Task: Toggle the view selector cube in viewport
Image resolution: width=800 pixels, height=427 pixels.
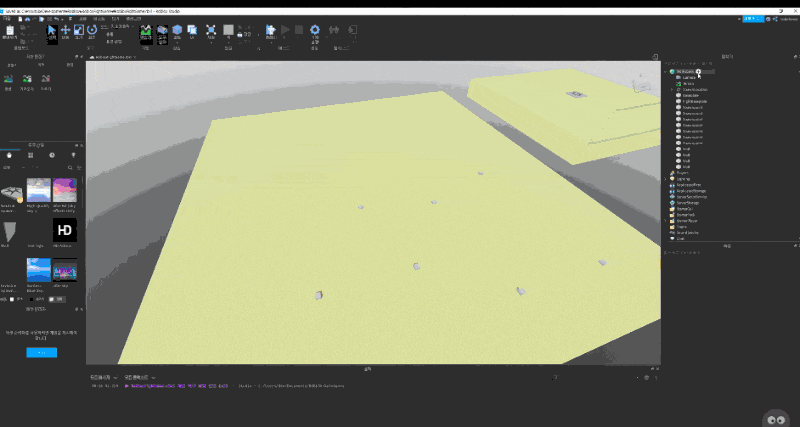Action: tap(643, 83)
